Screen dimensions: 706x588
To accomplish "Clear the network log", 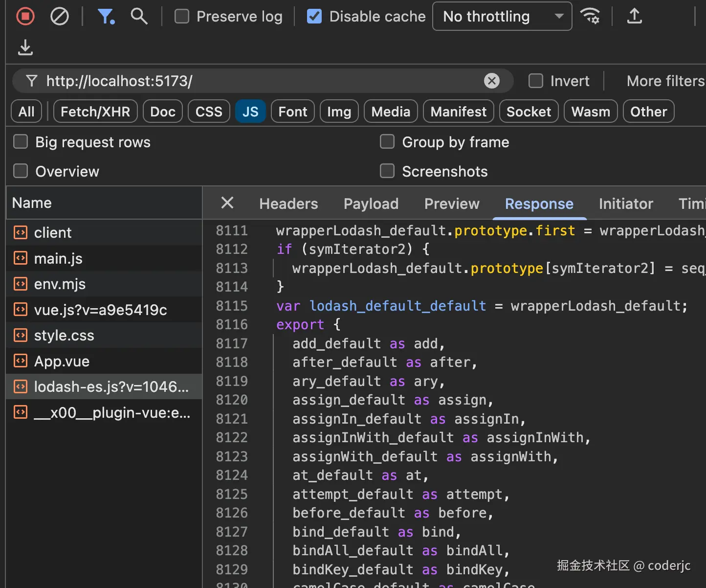I will click(x=60, y=16).
